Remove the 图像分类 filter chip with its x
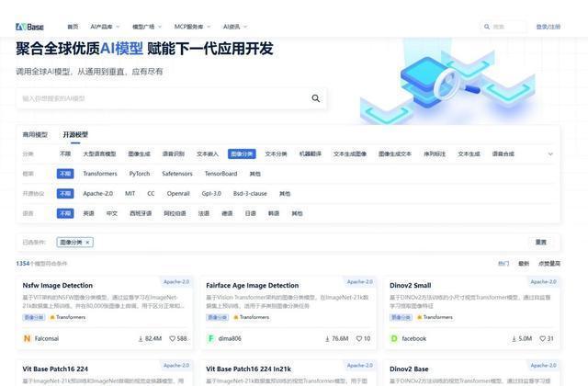 pyautogui.click(x=87, y=243)
